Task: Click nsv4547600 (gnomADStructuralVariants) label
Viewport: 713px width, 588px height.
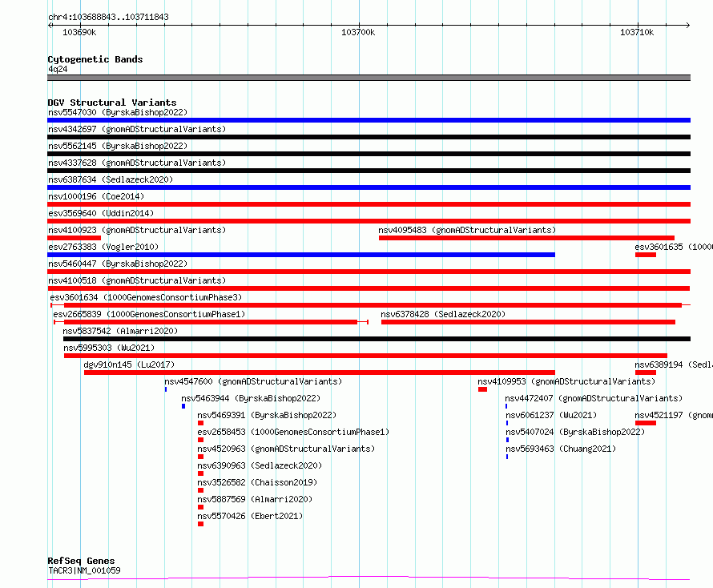Action: coord(253,381)
